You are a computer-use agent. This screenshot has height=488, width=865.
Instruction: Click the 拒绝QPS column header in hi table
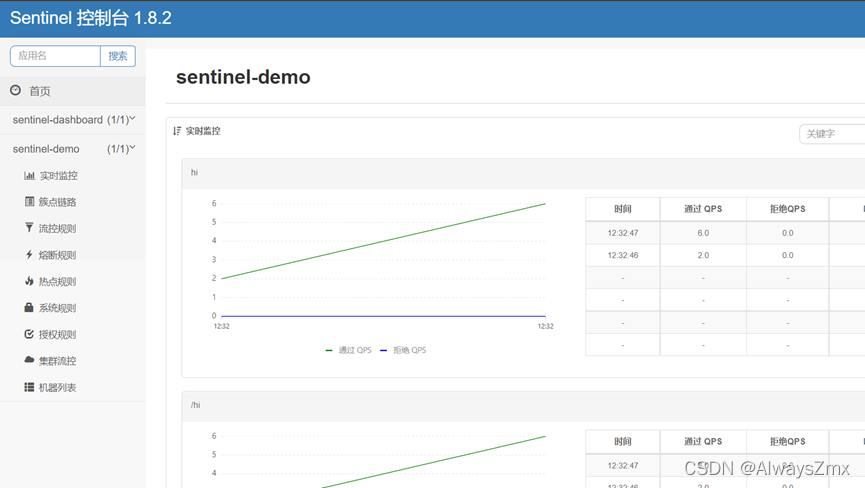click(787, 209)
